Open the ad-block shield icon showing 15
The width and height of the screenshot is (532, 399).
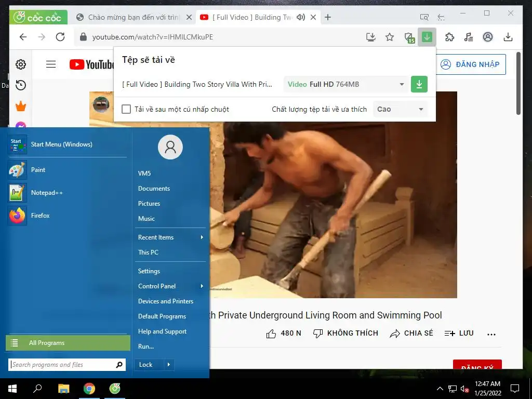pos(409,37)
